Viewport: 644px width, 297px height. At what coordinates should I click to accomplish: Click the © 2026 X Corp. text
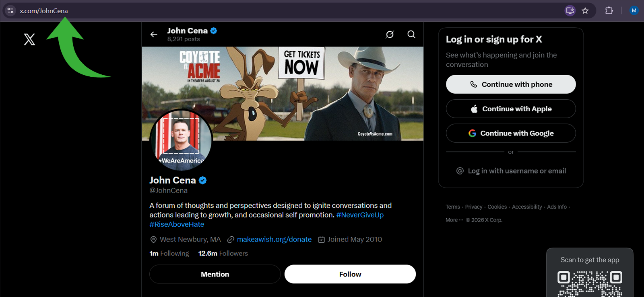pos(484,220)
